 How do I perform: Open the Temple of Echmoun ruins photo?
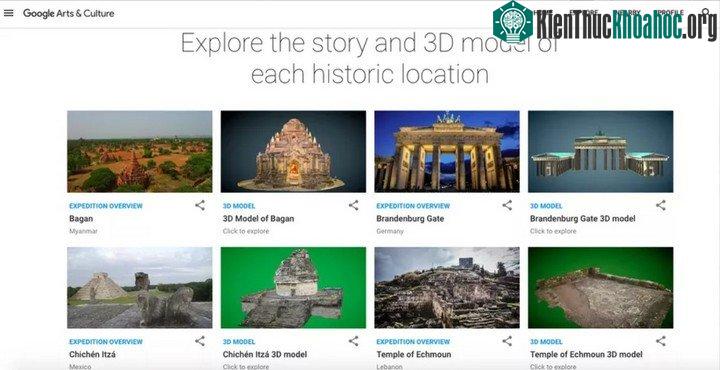pyautogui.click(x=447, y=287)
